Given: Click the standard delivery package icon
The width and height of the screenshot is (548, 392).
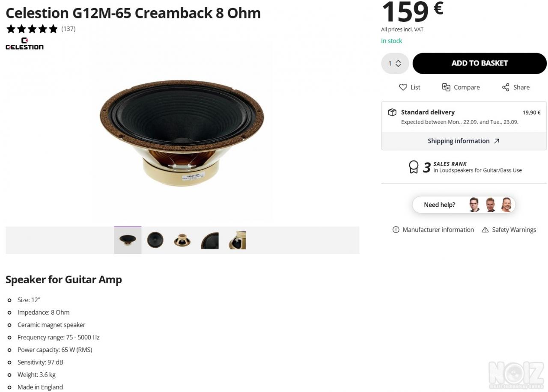Looking at the screenshot, I should (x=392, y=112).
